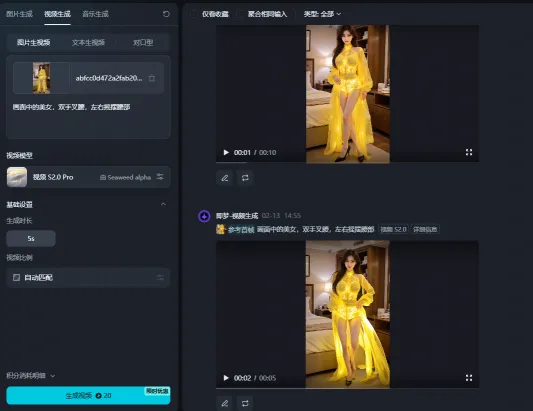
Task: Toggle the 聚合相同输入 checkbox
Action: pos(240,14)
